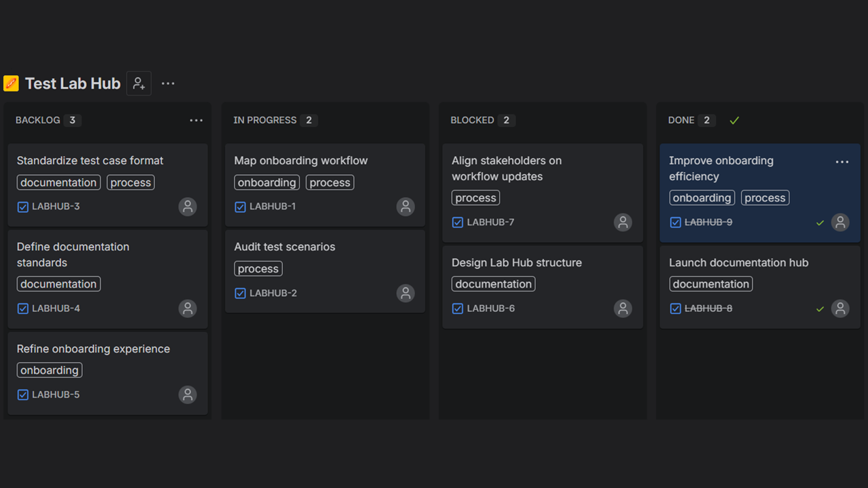Screen dimensions: 868x488
Task: Open the Audit test scenarios card title
Action: click(x=285, y=247)
